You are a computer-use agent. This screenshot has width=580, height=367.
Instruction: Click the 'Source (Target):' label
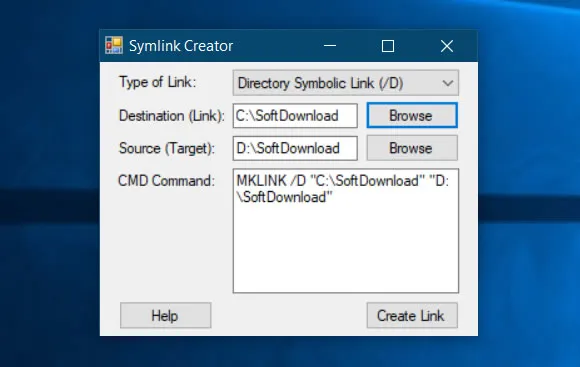click(167, 148)
